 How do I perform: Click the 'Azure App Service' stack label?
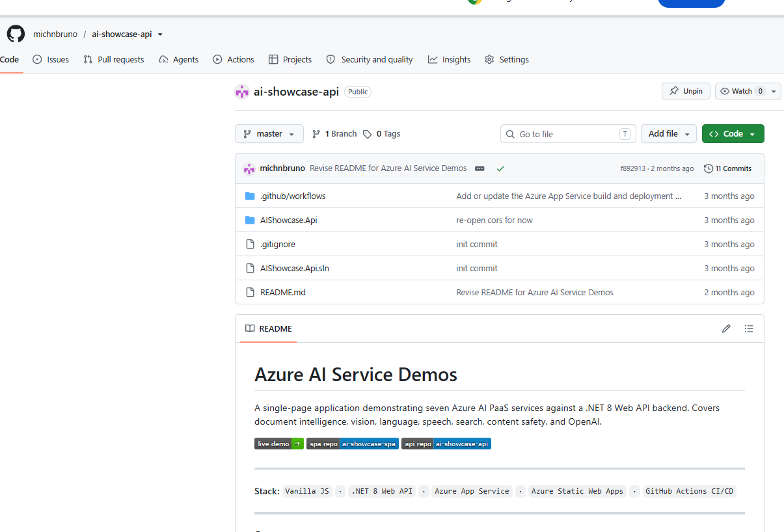tap(472, 491)
